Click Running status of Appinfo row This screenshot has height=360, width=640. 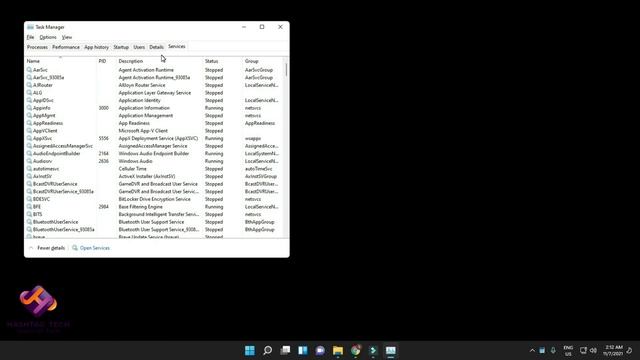pos(214,108)
